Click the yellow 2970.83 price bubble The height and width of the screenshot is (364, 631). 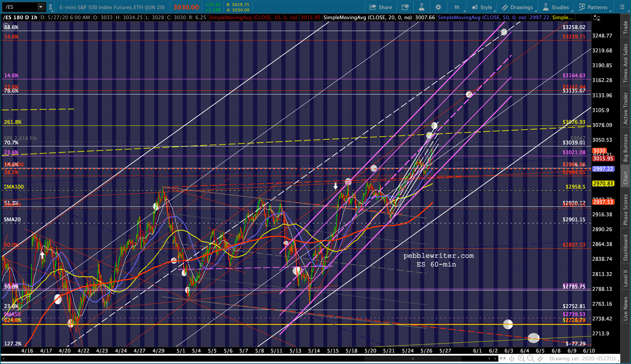pyautogui.click(x=603, y=184)
